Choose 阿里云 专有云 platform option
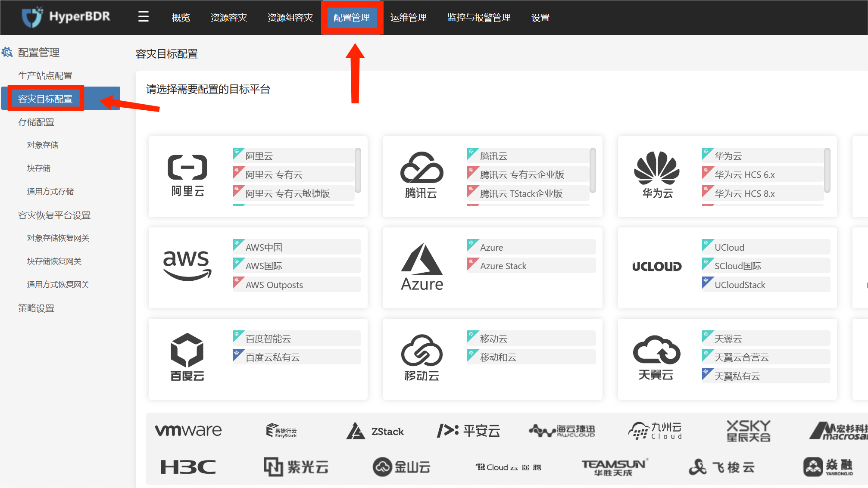This screenshot has width=868, height=488. (x=293, y=174)
